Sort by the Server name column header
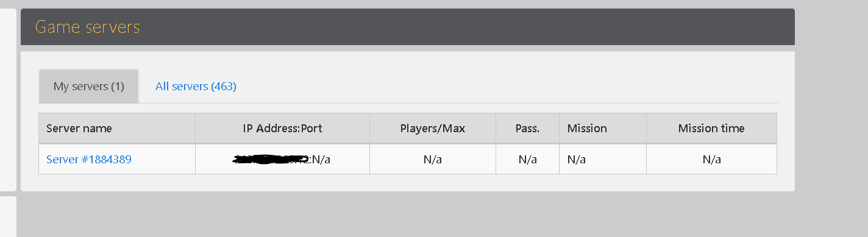The height and width of the screenshot is (237, 868). 117,129
